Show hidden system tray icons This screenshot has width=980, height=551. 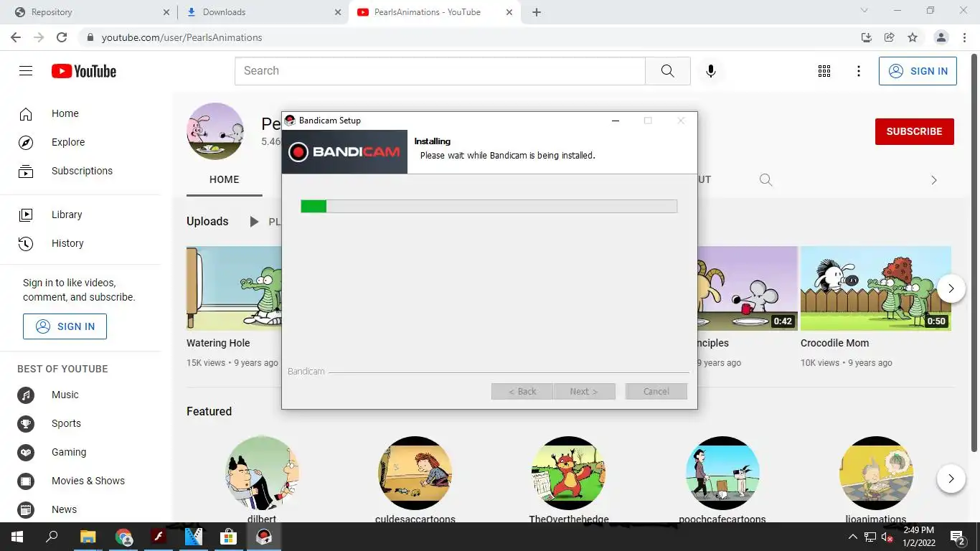pyautogui.click(x=852, y=537)
